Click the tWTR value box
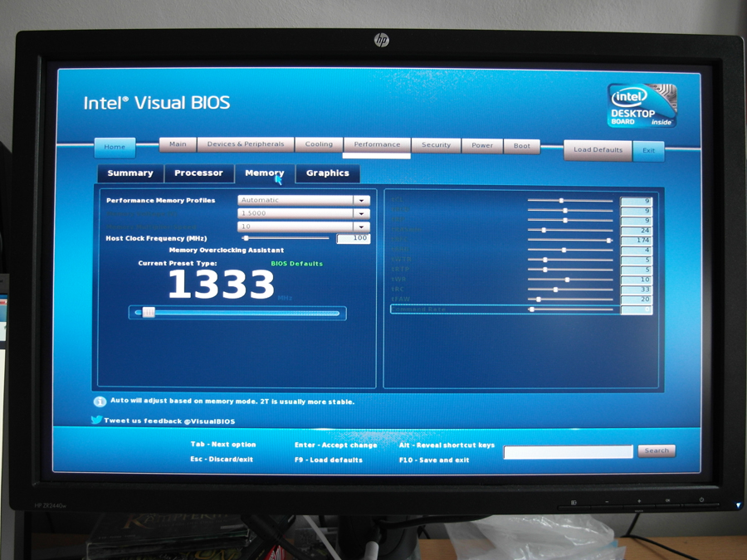 click(x=636, y=261)
